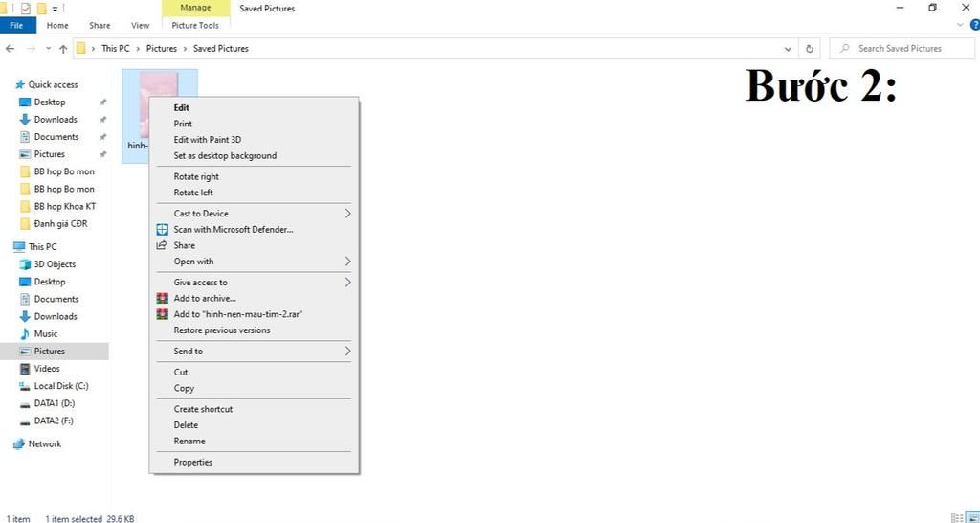Open the recent locations dropdown

48,48
